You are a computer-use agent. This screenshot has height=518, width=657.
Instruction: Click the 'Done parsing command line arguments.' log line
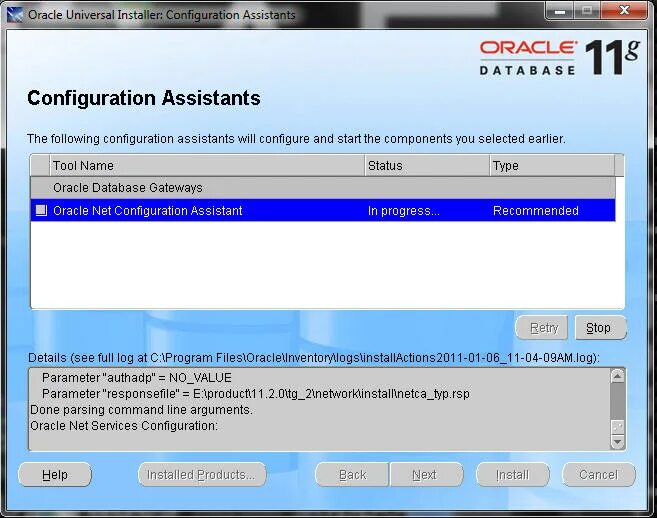pyautogui.click(x=142, y=409)
